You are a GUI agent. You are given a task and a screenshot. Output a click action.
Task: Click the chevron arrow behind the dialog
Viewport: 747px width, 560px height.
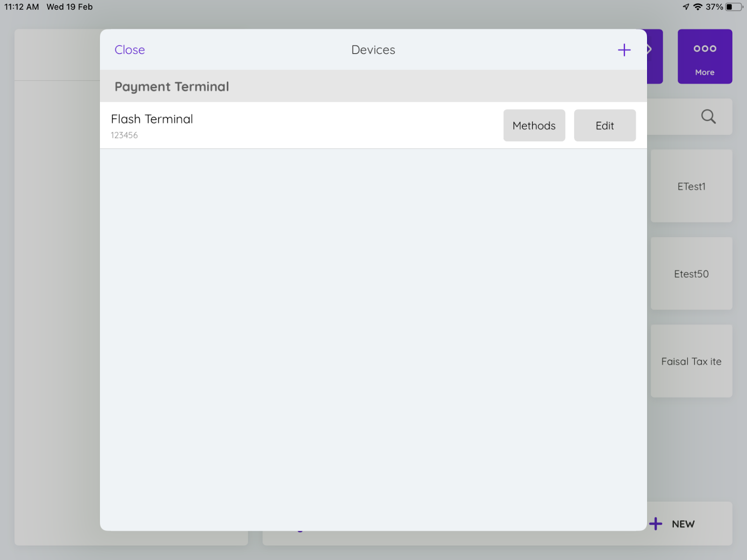click(x=651, y=49)
